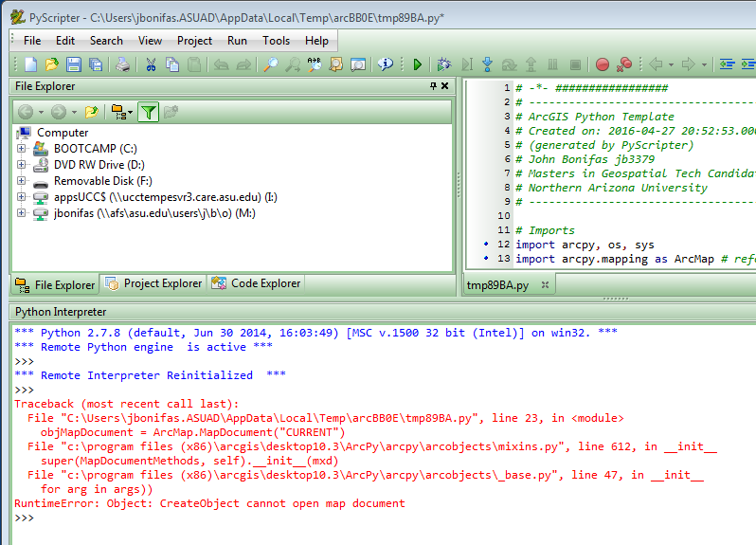The width and height of the screenshot is (756, 545).
Task: Expand the BOOTCAMP (C:) drive node
Action: tap(21, 149)
